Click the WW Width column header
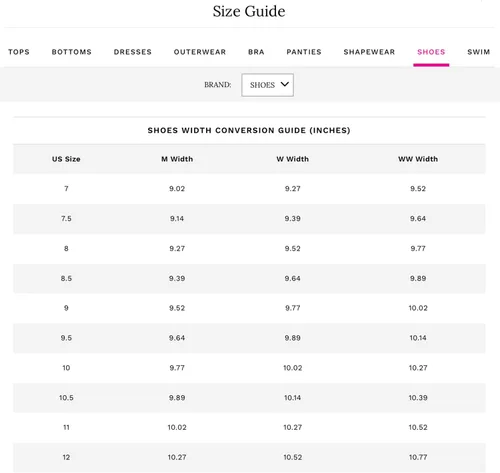Screen dimensions: 500x473 [418, 159]
